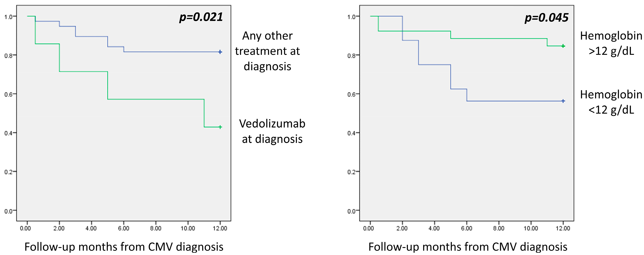Click right chart's "Follow-up months from CMV diagnosis" title
The image size is (644, 255).
tap(468, 247)
